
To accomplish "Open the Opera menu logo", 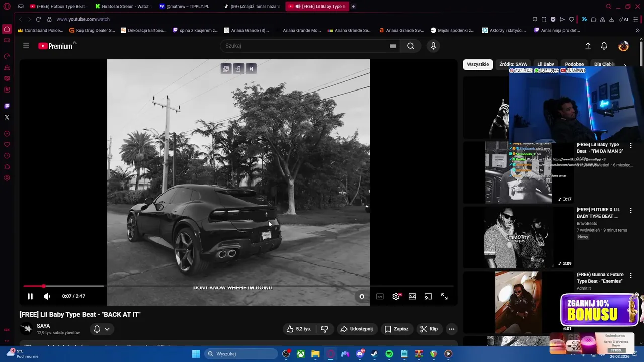I will (x=7, y=6).
